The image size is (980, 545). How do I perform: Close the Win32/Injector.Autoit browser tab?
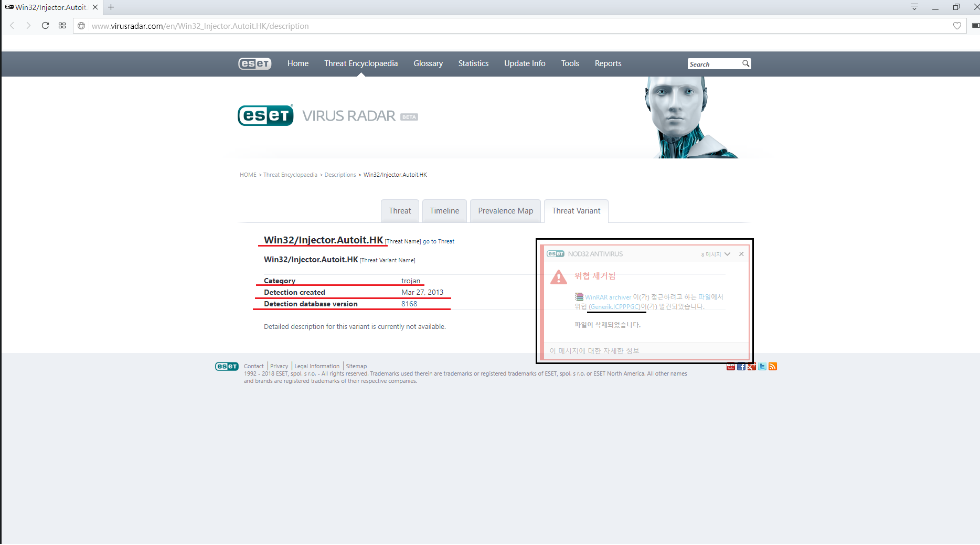click(95, 7)
